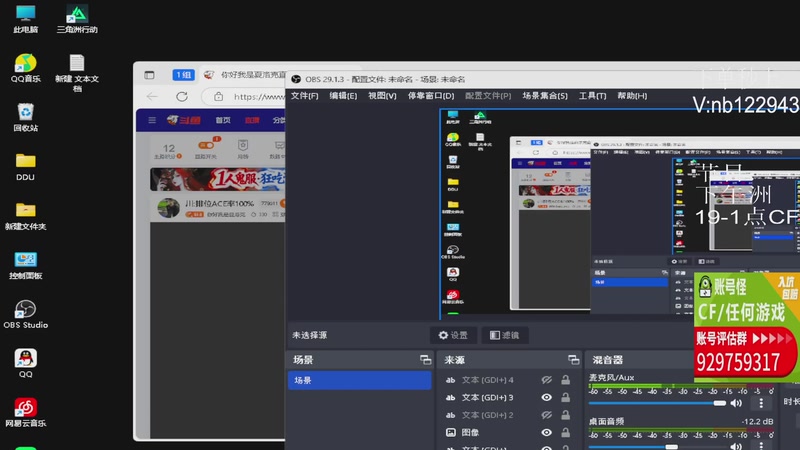Select the 文本 (GDI+) 4 source row
Viewport: 800px width, 450px height.
click(x=509, y=380)
